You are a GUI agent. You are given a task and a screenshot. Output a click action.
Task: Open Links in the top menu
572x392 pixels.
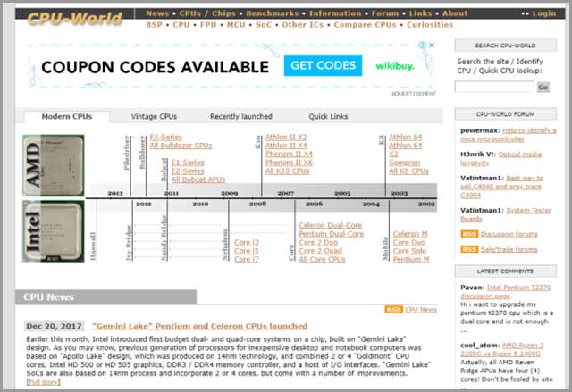point(420,13)
